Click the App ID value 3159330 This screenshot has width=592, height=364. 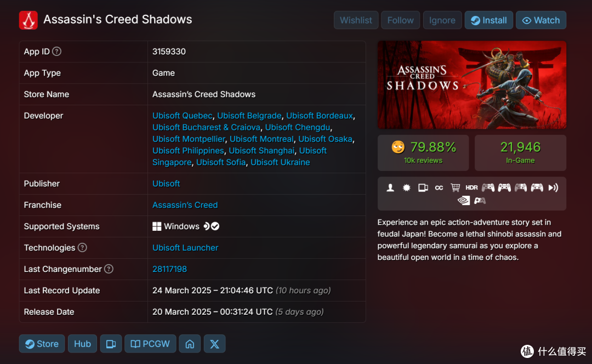coord(169,52)
